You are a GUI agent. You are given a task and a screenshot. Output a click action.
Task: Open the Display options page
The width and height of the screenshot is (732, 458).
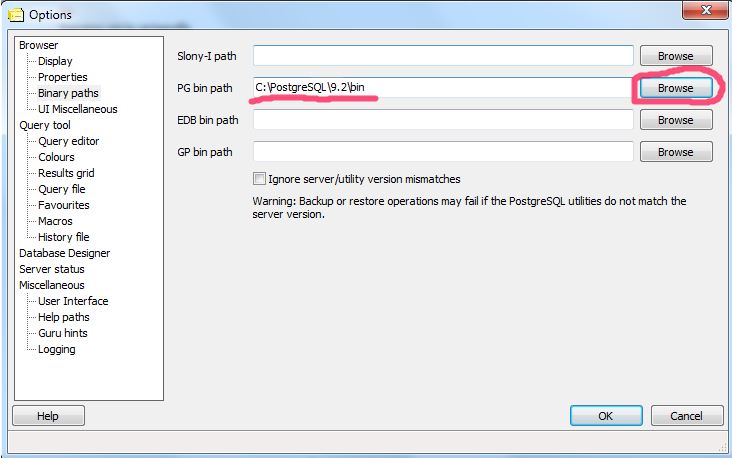(55, 61)
